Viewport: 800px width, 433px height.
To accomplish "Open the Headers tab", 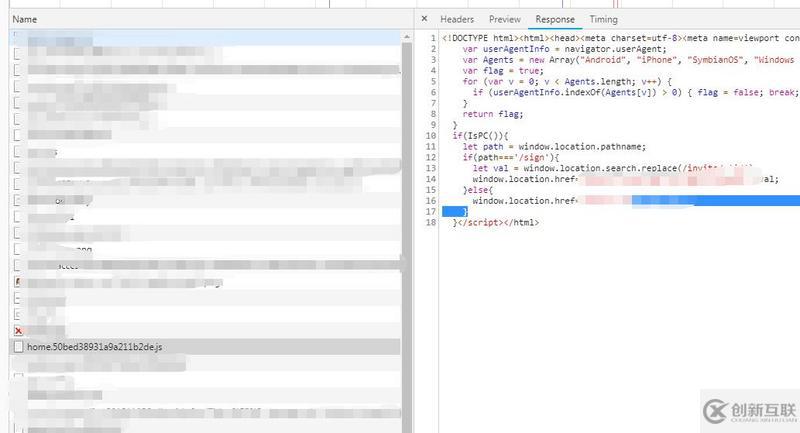I will tap(457, 19).
